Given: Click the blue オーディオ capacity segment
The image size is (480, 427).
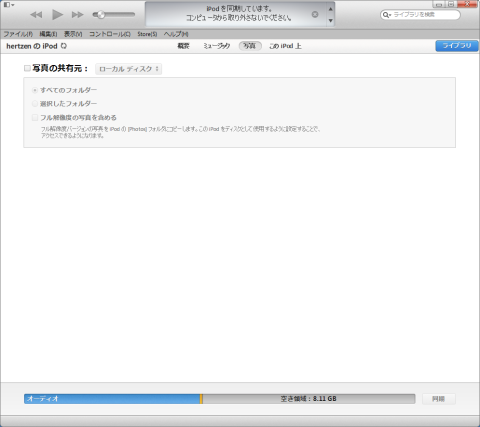Looking at the screenshot, I should (112, 399).
